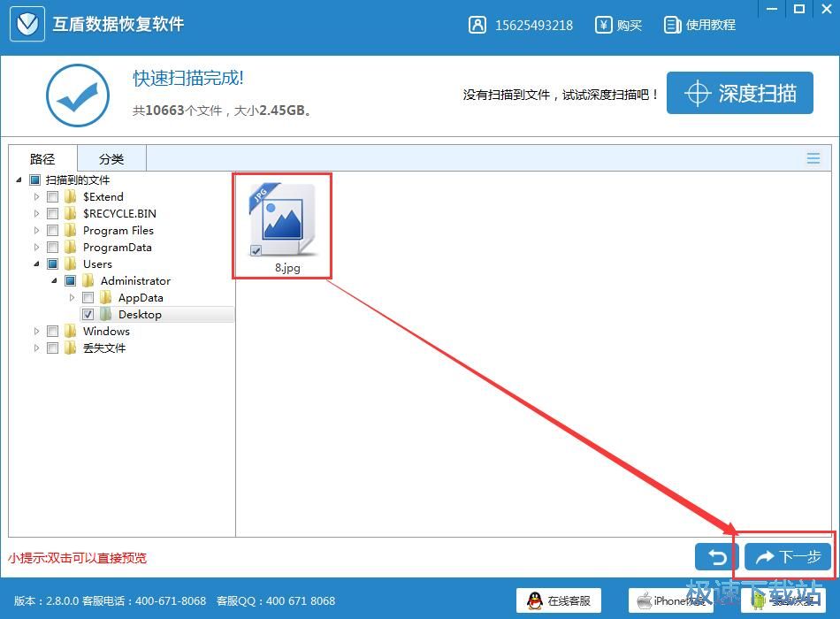Expand the Program Files folder
The image size is (840, 619).
[36, 231]
